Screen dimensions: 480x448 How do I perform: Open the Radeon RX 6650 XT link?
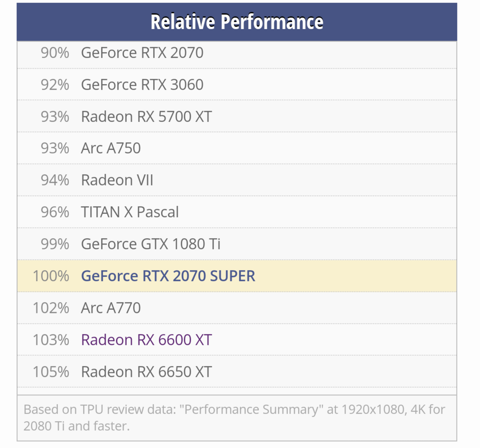(147, 372)
